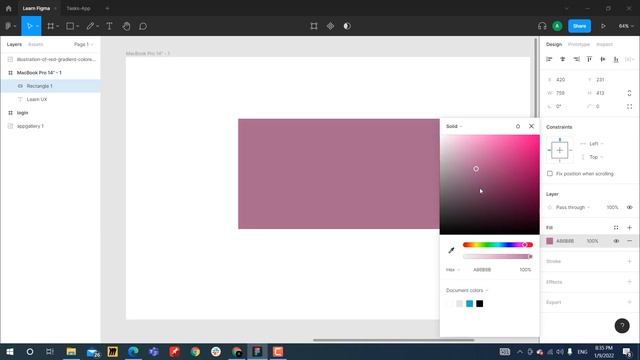640x360 pixels.
Task: Click the Edit object icon in center toolbar
Action: pos(314,26)
